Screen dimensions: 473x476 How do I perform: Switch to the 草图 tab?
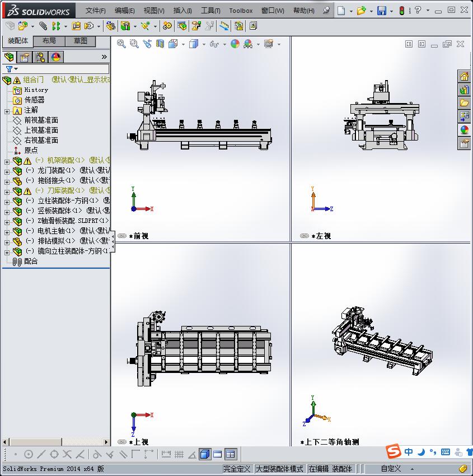(x=81, y=41)
